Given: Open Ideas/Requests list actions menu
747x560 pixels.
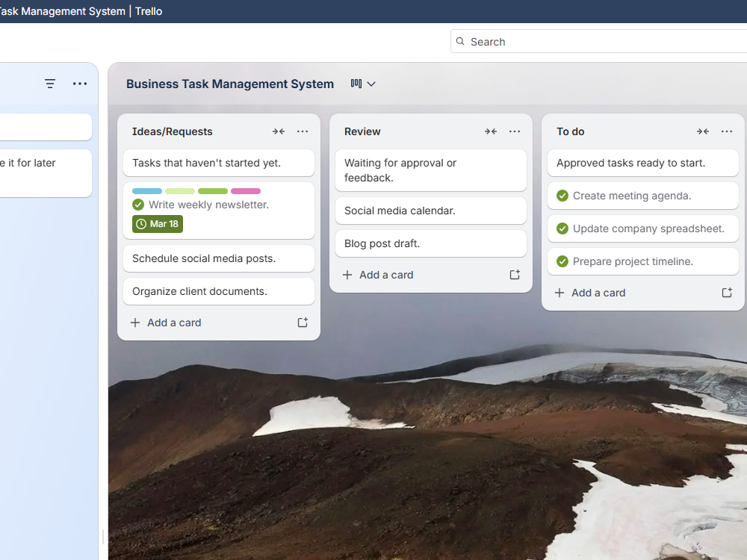Looking at the screenshot, I should tap(303, 131).
